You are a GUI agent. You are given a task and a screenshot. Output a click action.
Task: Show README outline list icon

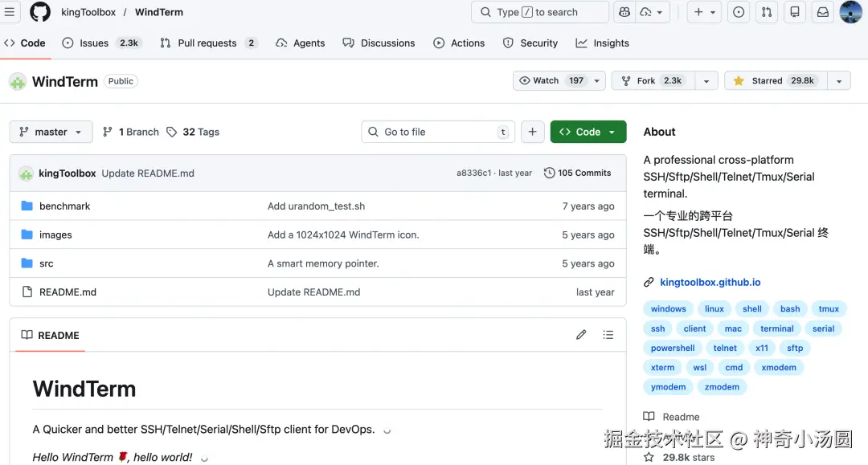point(608,335)
